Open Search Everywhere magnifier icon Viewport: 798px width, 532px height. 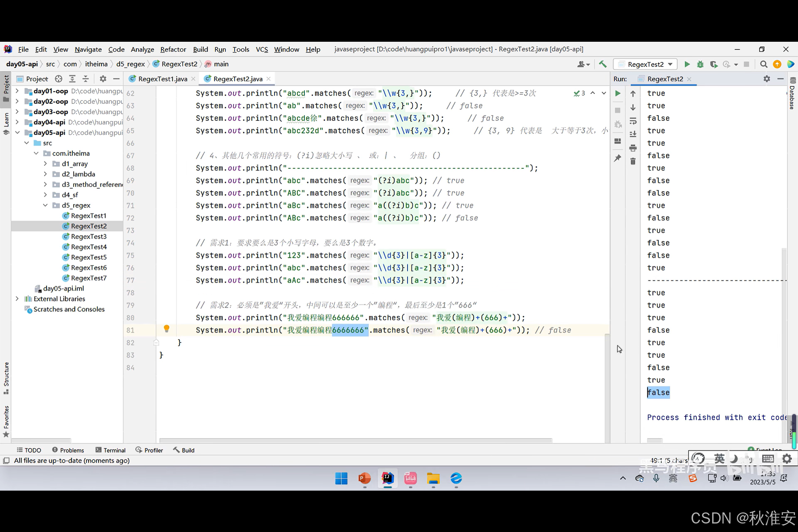click(764, 64)
